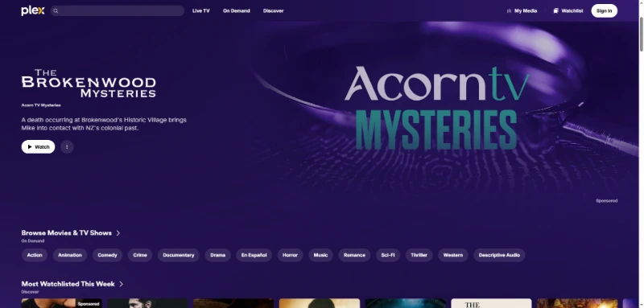Viewport: 644px width, 308px height.
Task: Open the poster showing 'THE' text
Action: pyautogui.click(x=491, y=303)
